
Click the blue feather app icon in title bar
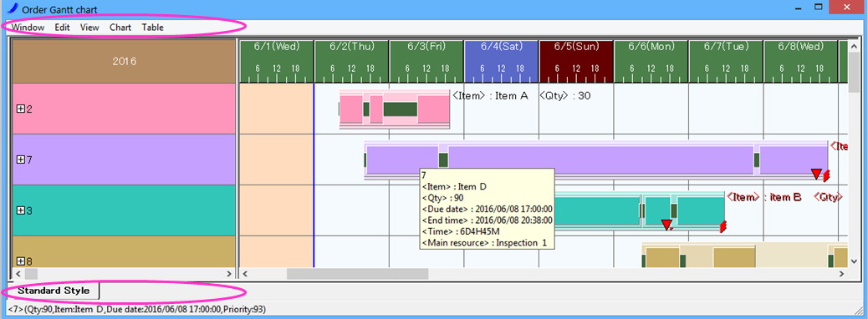[14, 8]
